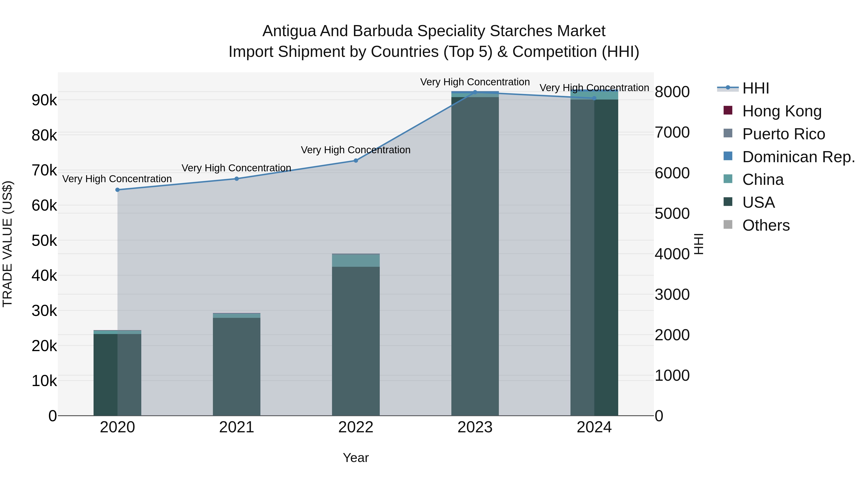The image size is (868, 488).
Task: Click the 'Very High Concentration' label above 2023
Action: click(x=475, y=82)
